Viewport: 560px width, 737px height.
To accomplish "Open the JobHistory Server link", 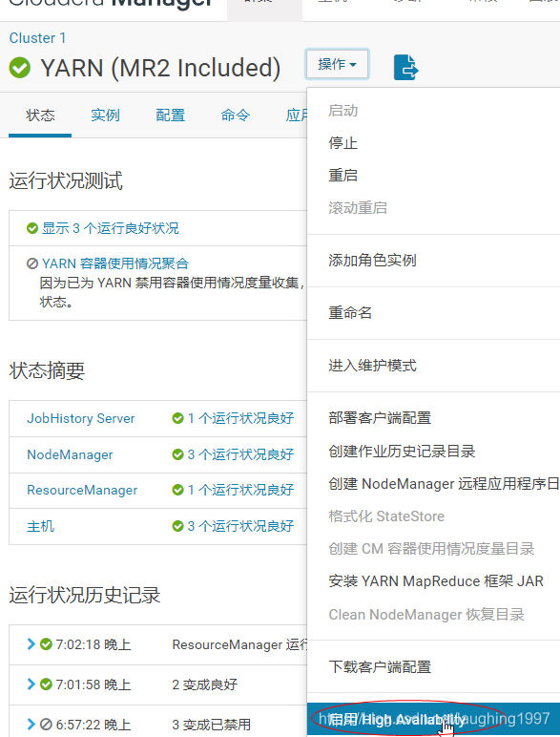I will tap(81, 418).
